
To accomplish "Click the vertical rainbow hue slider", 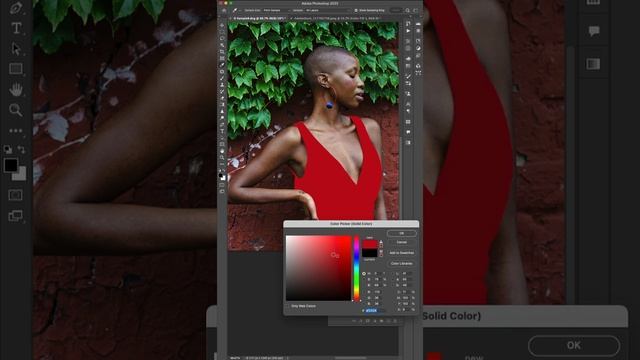I will click(x=356, y=268).
